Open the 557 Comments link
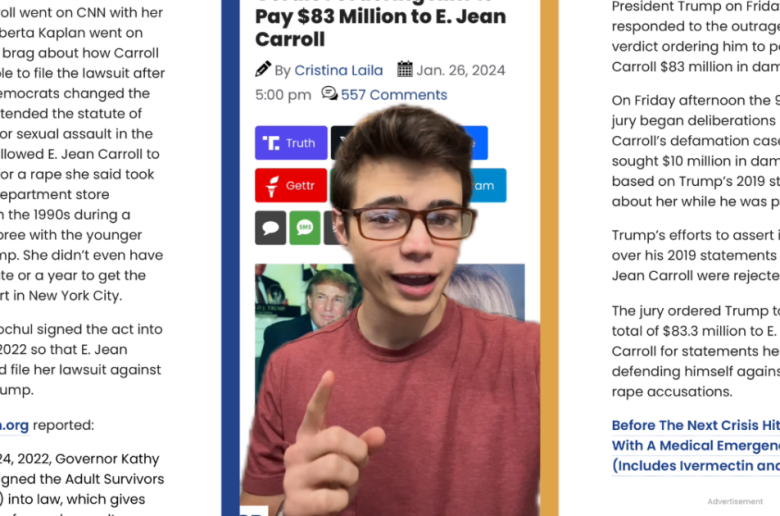The image size is (780, 516). coord(394,95)
